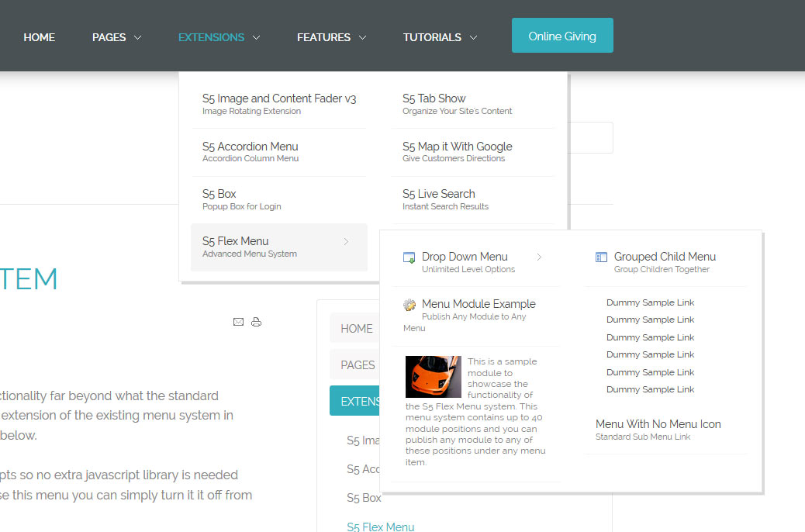Click the email envelope icon
The image size is (805, 532).
click(x=238, y=322)
